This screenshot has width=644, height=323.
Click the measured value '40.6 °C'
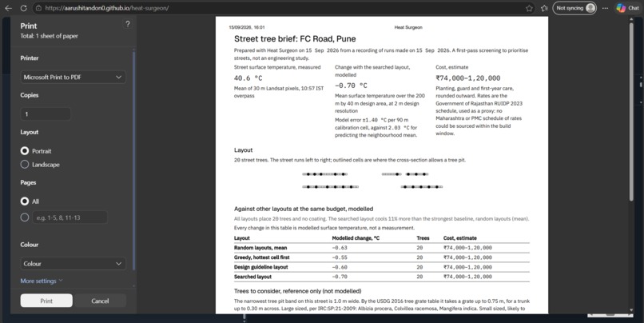(x=248, y=78)
